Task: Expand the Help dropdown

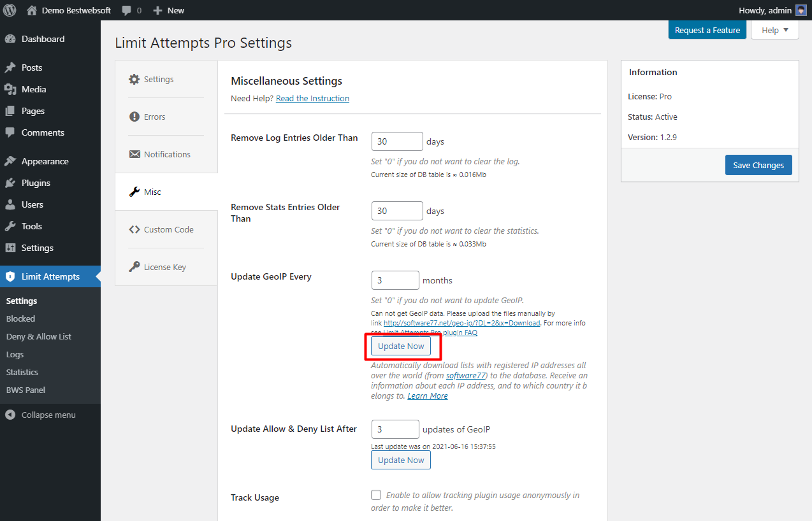Action: (x=774, y=30)
